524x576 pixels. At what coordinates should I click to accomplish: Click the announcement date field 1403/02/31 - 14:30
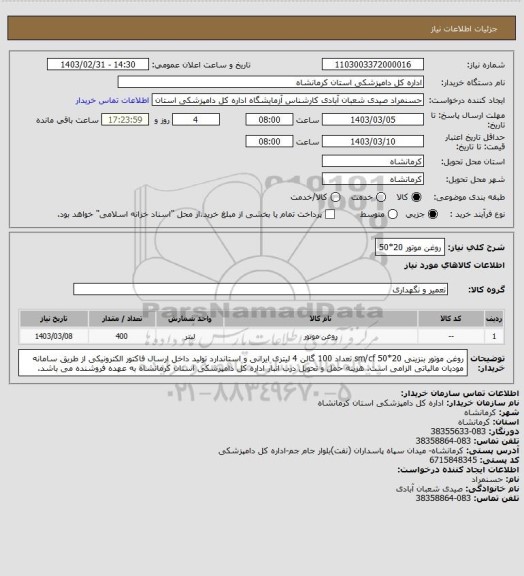click(x=98, y=64)
